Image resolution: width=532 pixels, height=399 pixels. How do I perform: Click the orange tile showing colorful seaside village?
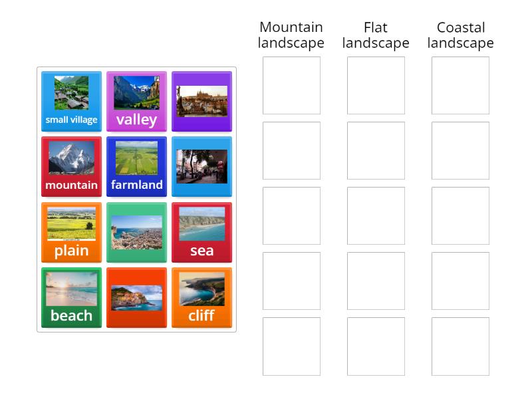136,297
